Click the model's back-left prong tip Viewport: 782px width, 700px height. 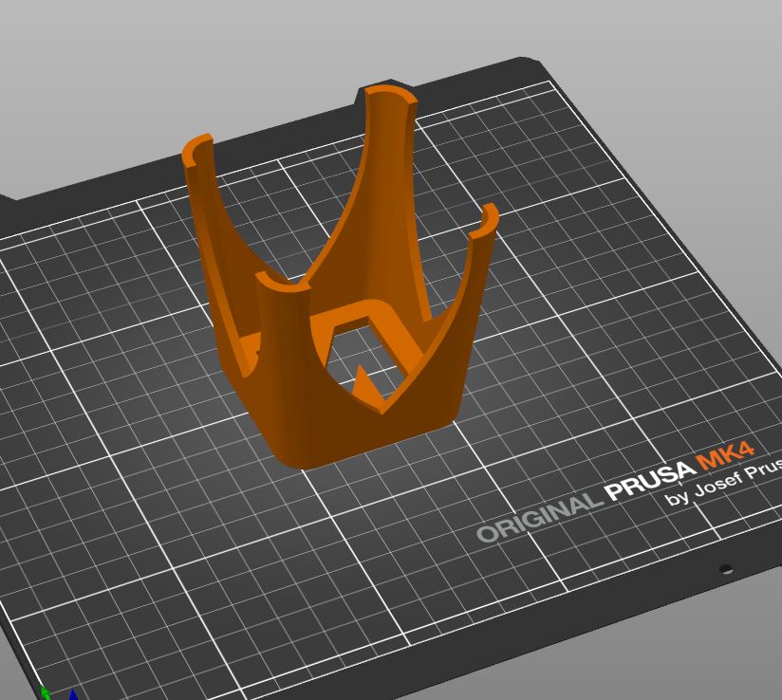[x=197, y=149]
